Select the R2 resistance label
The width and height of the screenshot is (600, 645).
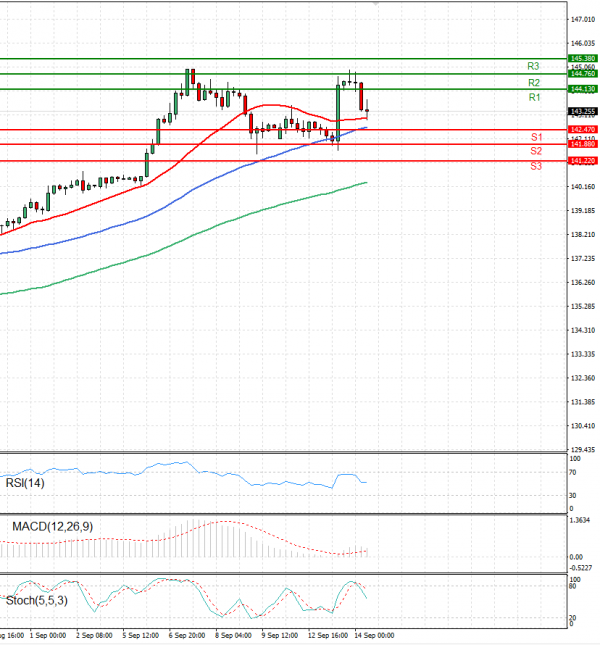tap(534, 82)
